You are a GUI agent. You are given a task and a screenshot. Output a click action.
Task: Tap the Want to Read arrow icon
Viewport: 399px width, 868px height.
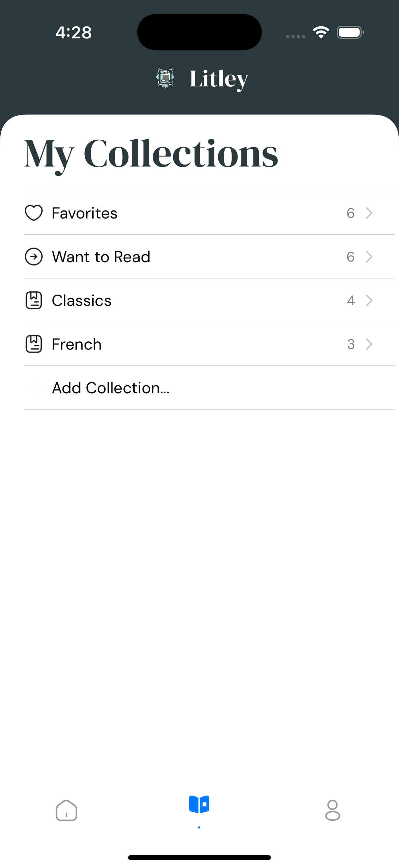pos(34,257)
